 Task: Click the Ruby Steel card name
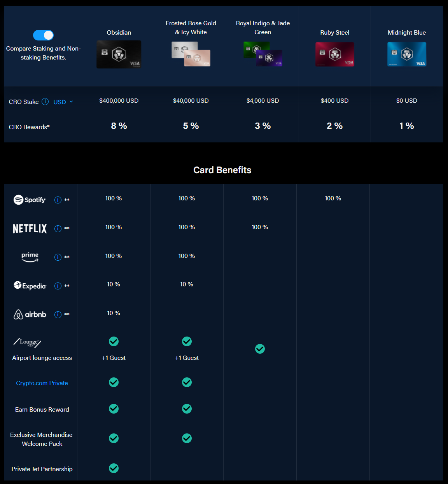tap(335, 33)
